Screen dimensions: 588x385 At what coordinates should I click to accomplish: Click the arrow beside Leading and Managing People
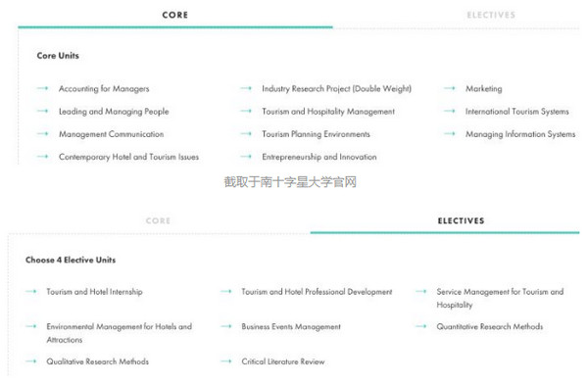pyautogui.click(x=42, y=111)
